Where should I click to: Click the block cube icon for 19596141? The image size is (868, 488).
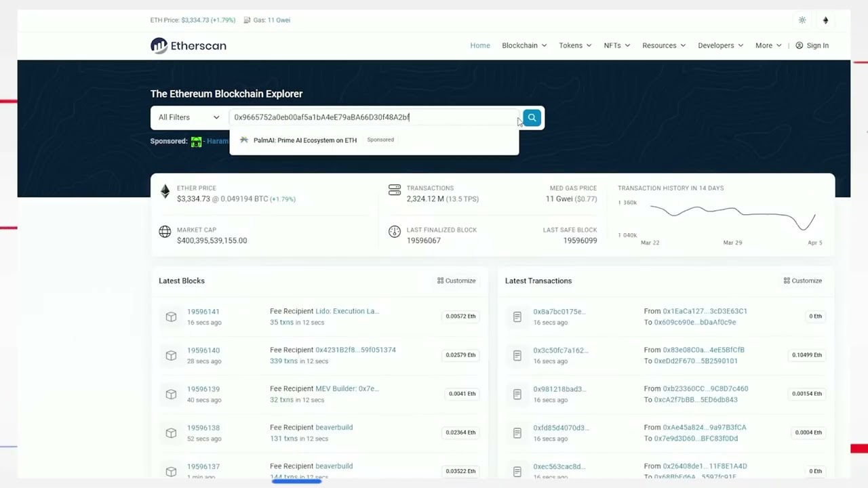pos(171,317)
